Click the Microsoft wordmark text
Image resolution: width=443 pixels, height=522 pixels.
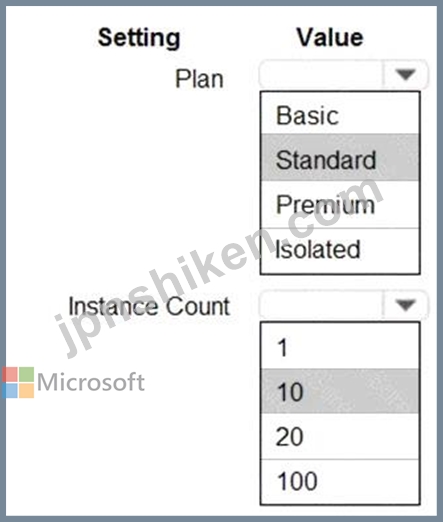tap(91, 382)
